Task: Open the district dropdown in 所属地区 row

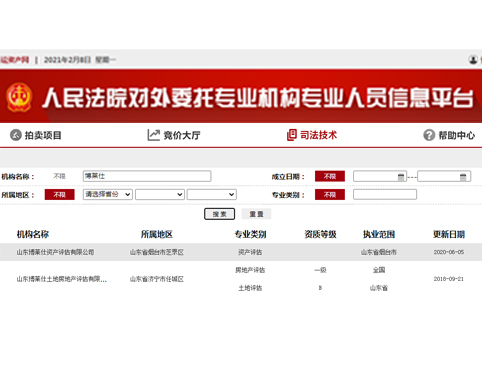Action: pos(212,194)
